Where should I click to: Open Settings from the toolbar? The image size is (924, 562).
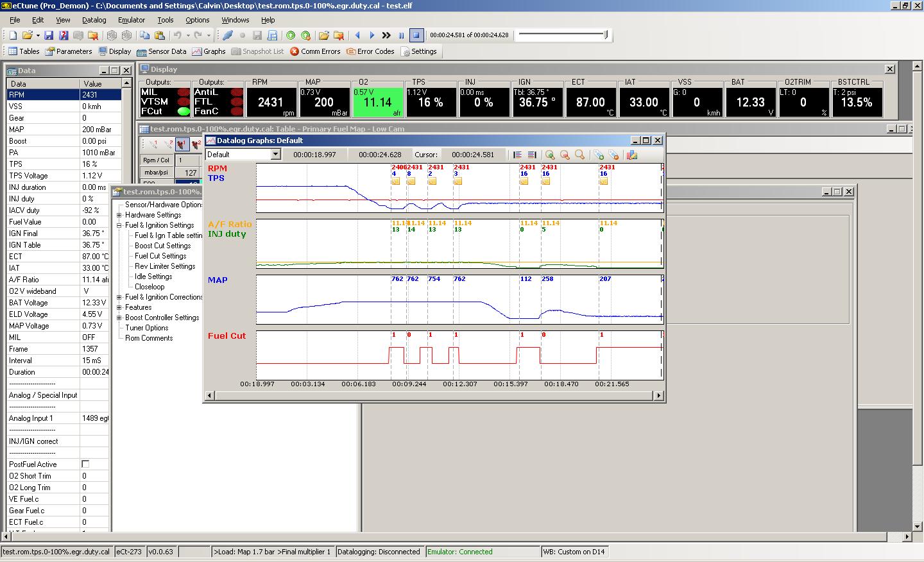coord(418,51)
